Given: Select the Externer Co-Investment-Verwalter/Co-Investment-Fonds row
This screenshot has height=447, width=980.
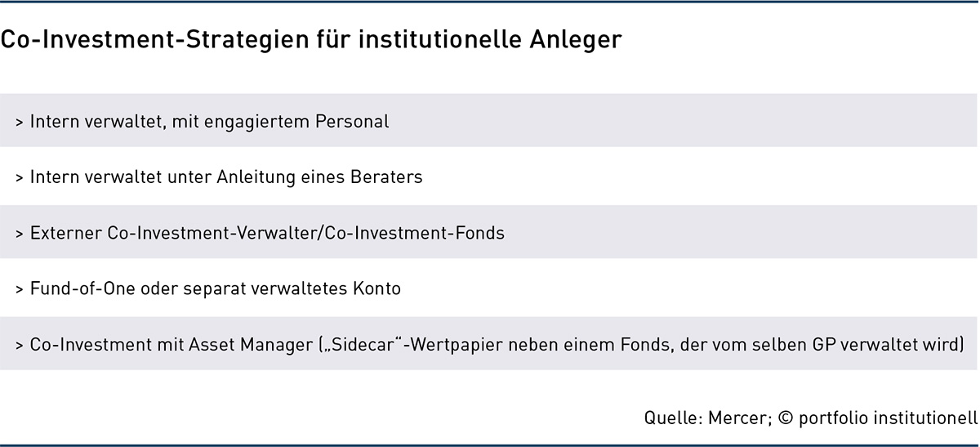Looking at the screenshot, I should point(488,233).
